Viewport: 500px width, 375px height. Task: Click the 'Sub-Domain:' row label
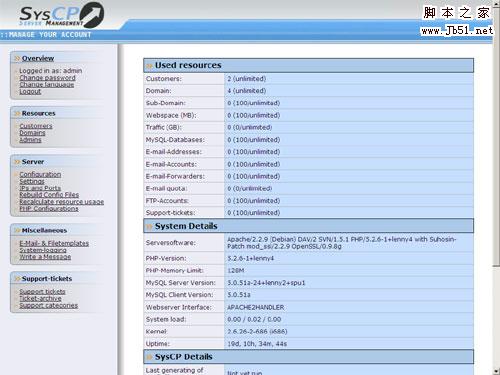click(166, 103)
